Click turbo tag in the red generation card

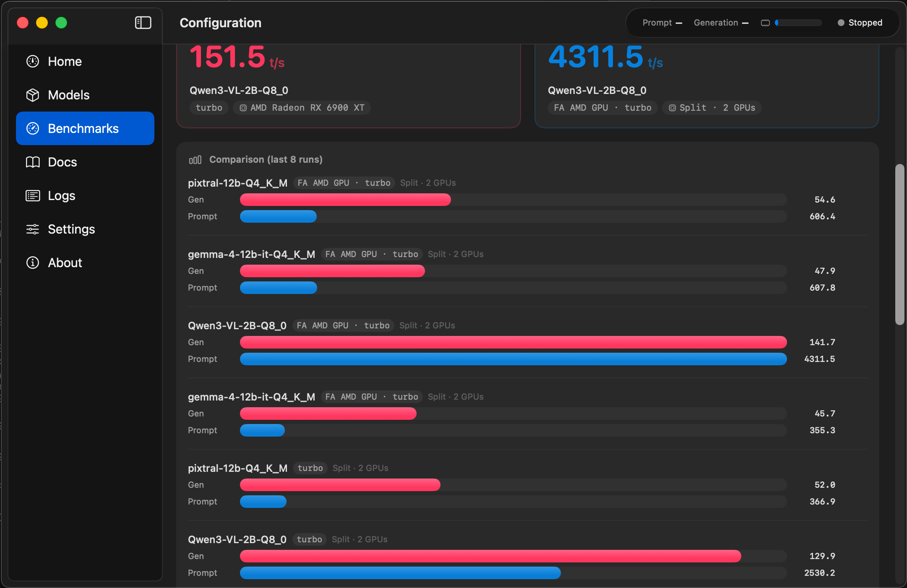point(209,108)
